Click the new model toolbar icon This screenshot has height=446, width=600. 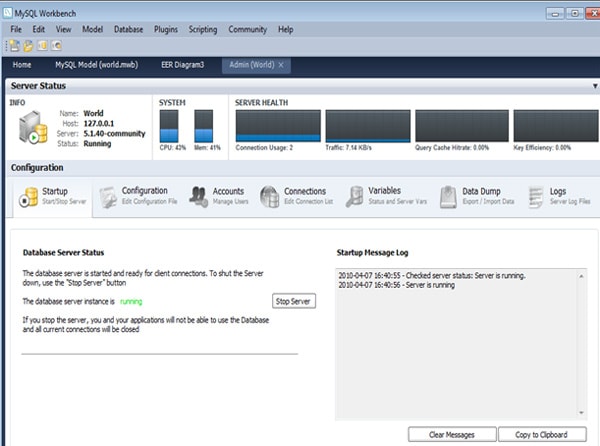point(14,46)
